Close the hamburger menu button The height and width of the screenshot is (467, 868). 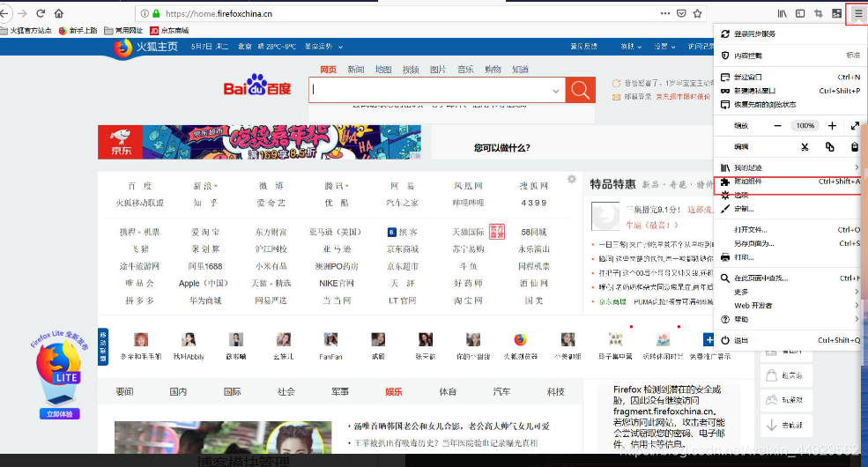click(858, 14)
